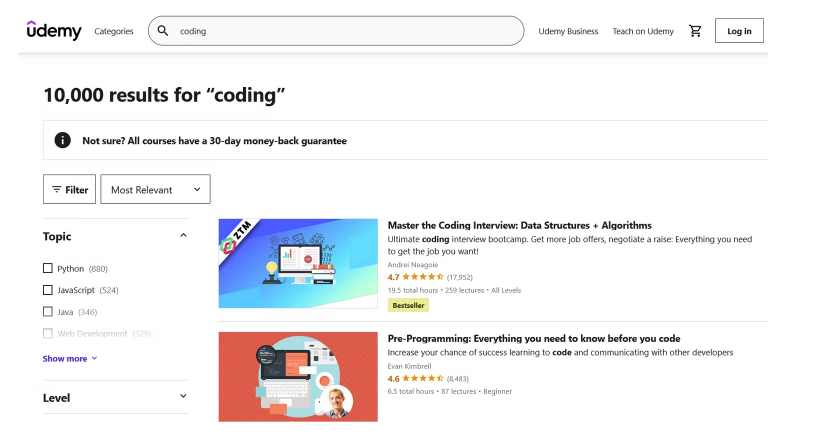
Task: Open Master the Coding Interview course title
Action: click(519, 225)
